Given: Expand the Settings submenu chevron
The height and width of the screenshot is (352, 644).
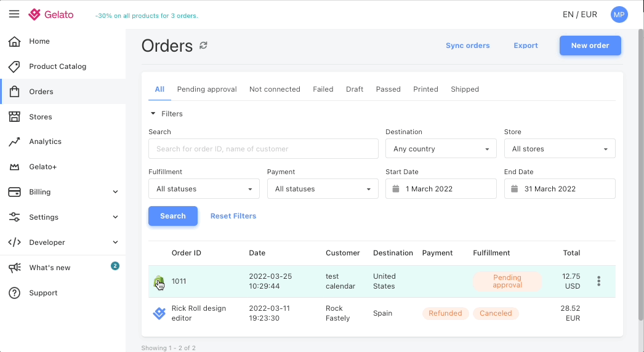Looking at the screenshot, I should pos(115,217).
